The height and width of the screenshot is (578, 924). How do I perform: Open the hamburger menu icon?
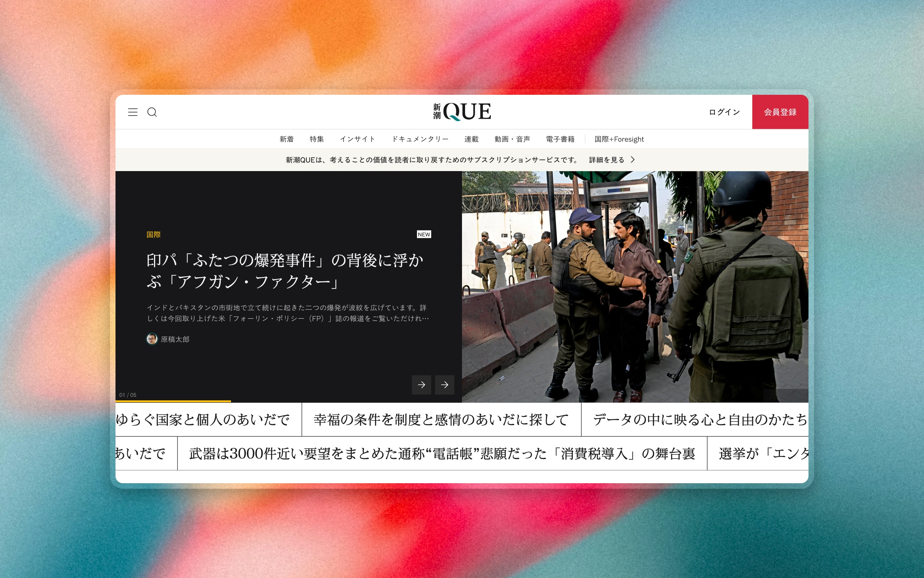pyautogui.click(x=133, y=112)
